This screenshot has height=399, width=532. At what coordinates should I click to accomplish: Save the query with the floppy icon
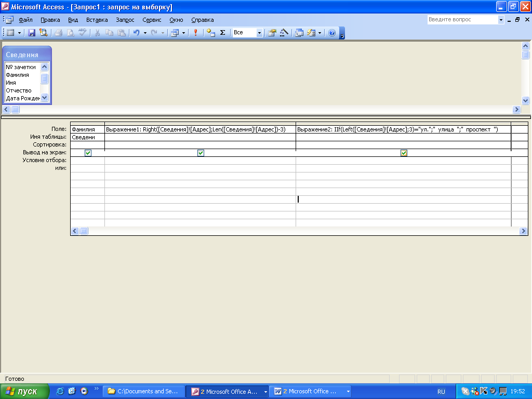(x=32, y=33)
